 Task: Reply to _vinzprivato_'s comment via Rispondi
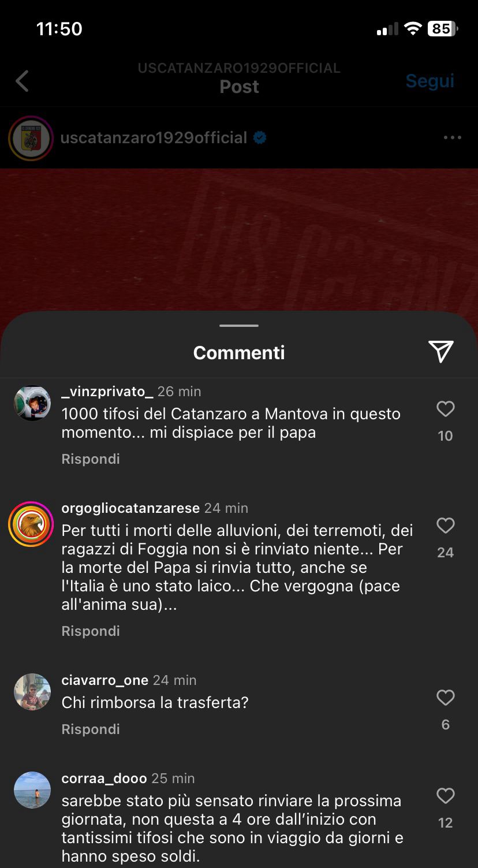[91, 459]
